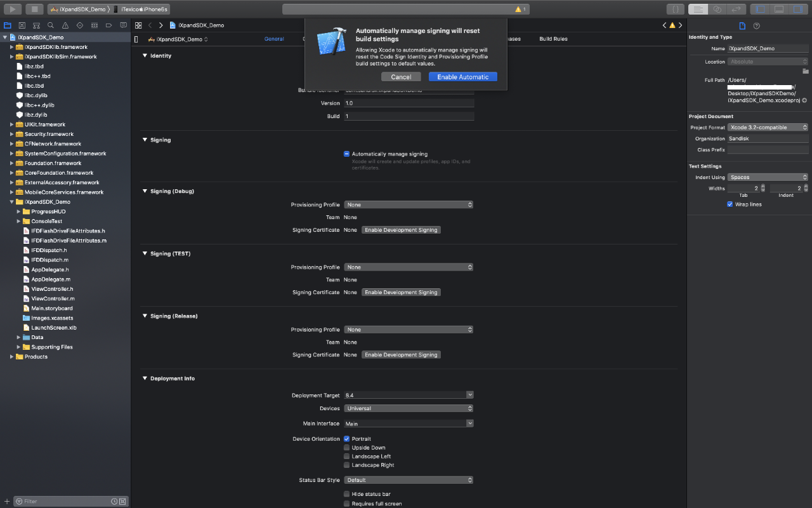Click the Version text field

(409, 103)
